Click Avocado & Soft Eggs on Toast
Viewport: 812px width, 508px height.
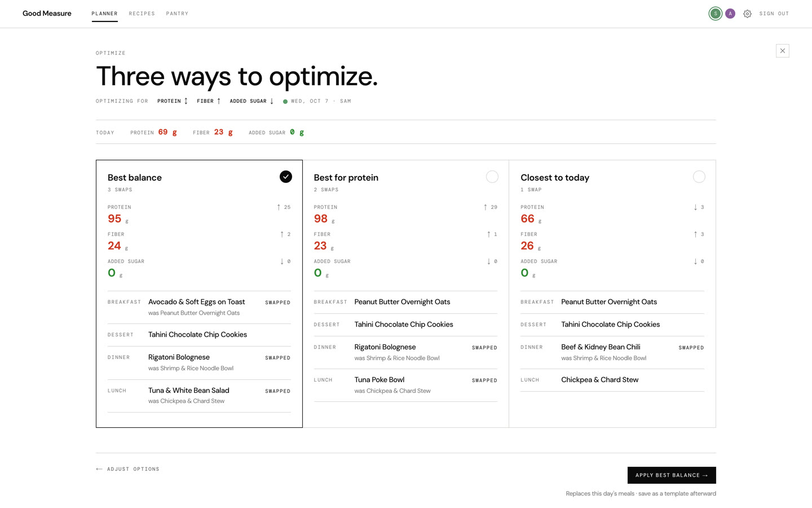(x=196, y=302)
